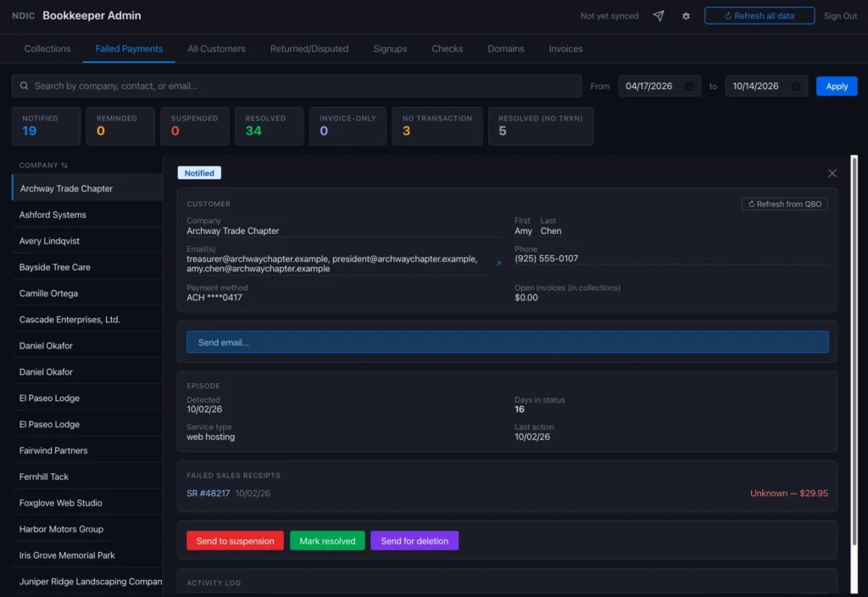This screenshot has height=597, width=868.
Task: Click the detail panel vertical scrollbar
Action: [854, 350]
